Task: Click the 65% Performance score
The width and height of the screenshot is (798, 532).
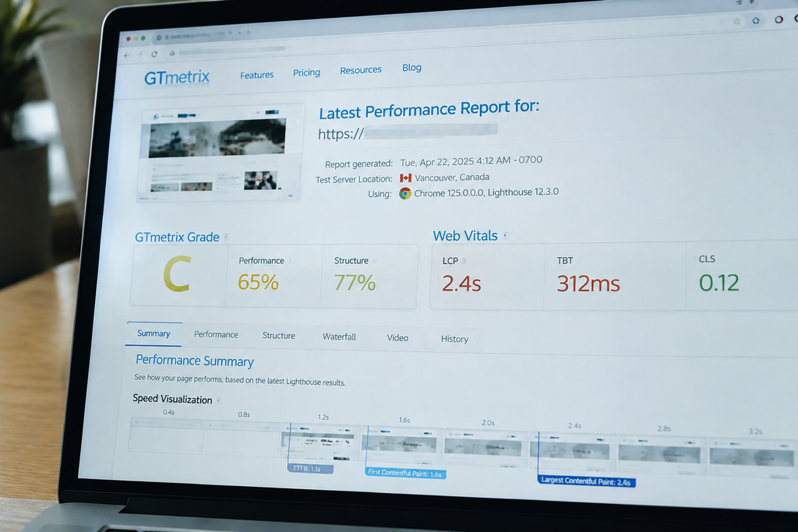Action: pyautogui.click(x=258, y=282)
